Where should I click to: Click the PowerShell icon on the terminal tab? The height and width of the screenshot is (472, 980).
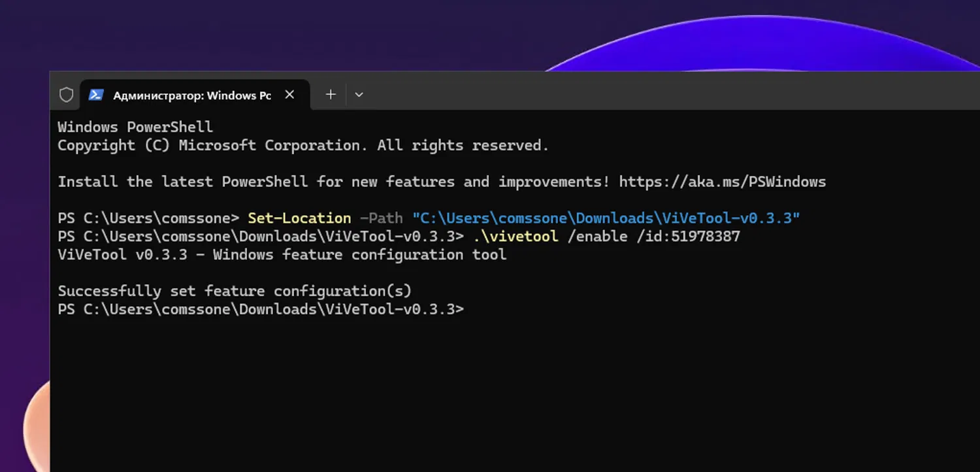pos(96,95)
